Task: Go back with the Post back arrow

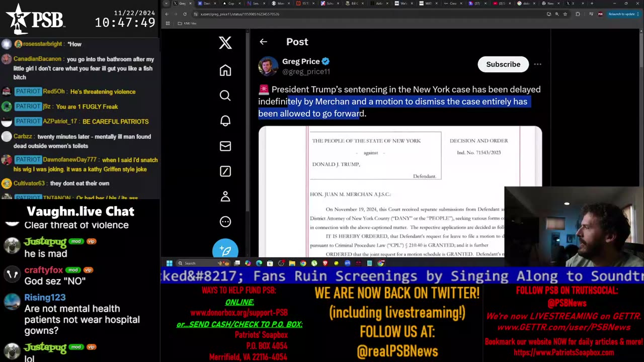Action: click(x=263, y=42)
